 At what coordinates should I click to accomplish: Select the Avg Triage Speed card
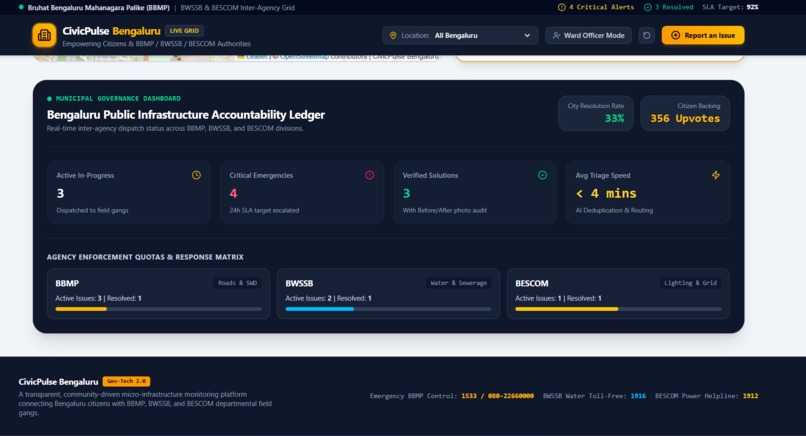[x=648, y=192]
